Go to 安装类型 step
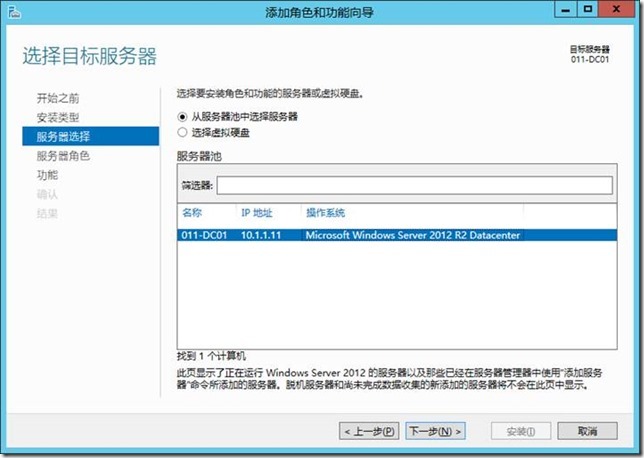This screenshot has height=458, width=644. 58,117
